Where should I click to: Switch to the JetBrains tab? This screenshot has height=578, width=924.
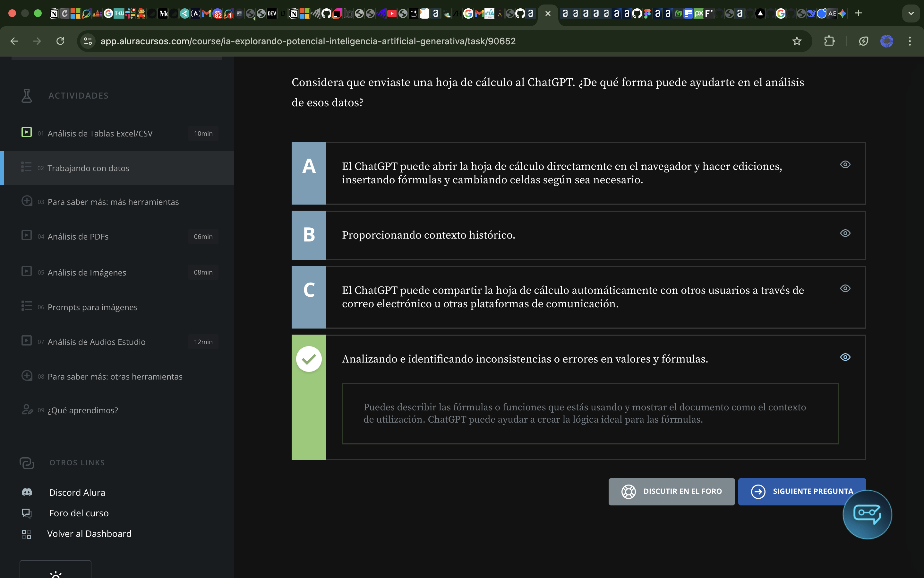point(337,14)
